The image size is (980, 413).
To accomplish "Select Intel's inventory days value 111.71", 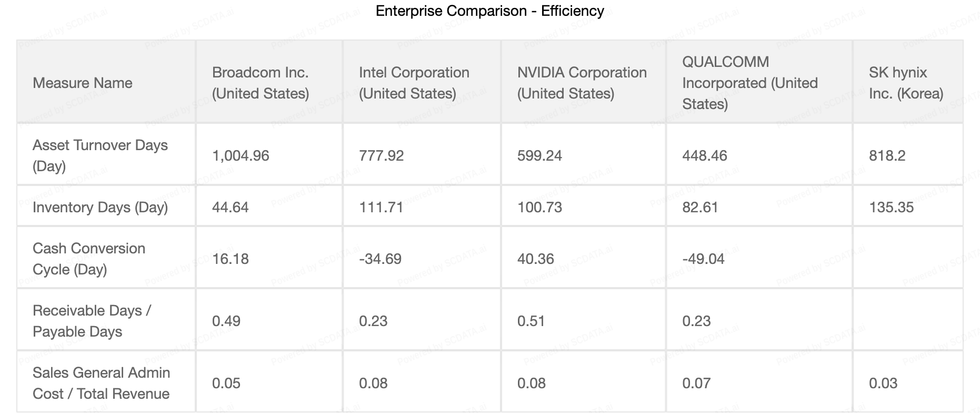I will click(381, 207).
